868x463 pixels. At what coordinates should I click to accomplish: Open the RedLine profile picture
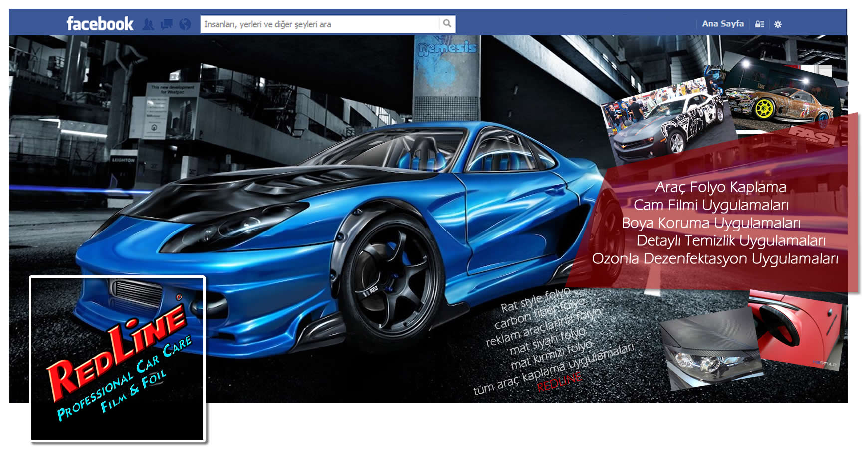pyautogui.click(x=118, y=359)
